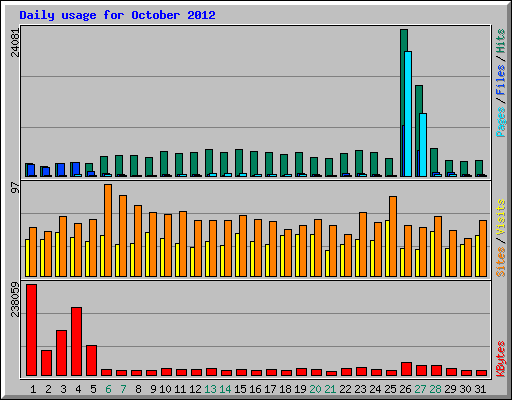
Task: Click the green weekend day 14 label
Action: click(225, 389)
